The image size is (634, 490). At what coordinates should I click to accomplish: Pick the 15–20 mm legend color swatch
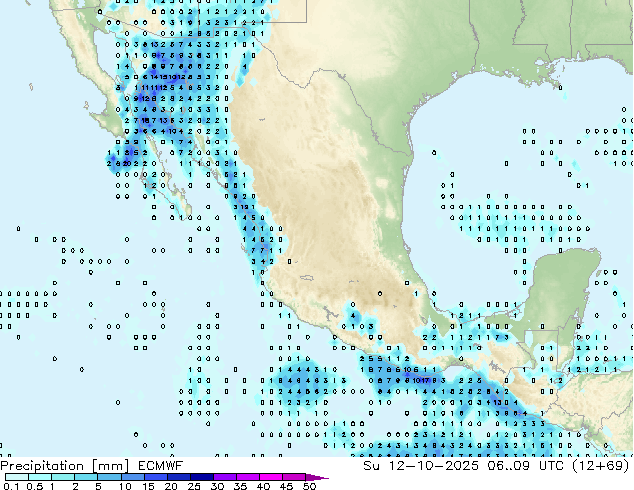pos(156,477)
